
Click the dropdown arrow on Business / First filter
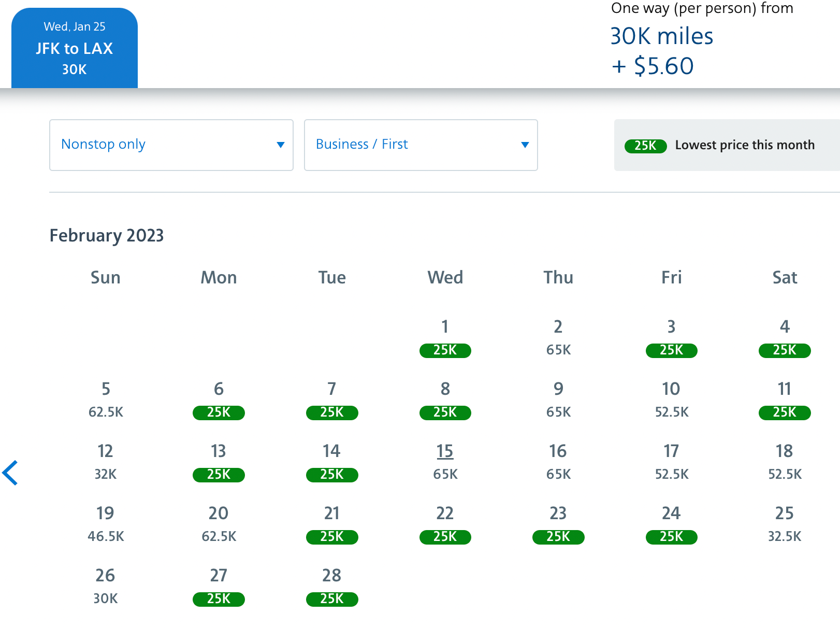(x=525, y=145)
